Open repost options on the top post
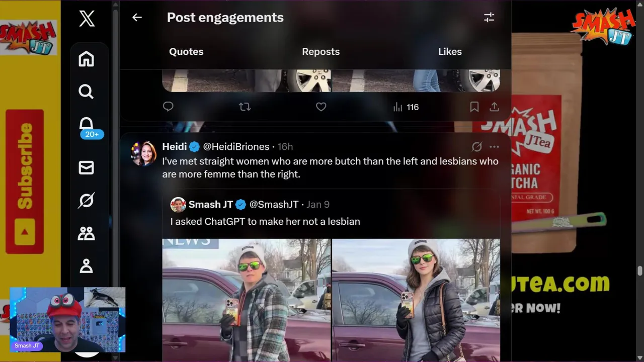Screen dimensions: 644x362 tap(245, 107)
